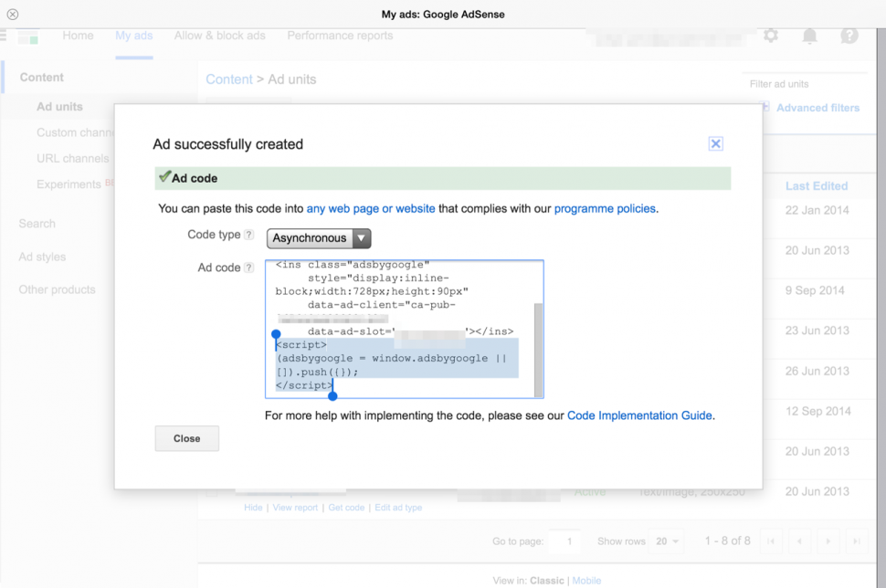Click the Content breadcrumb link
The height and width of the screenshot is (588, 886).
pos(229,79)
